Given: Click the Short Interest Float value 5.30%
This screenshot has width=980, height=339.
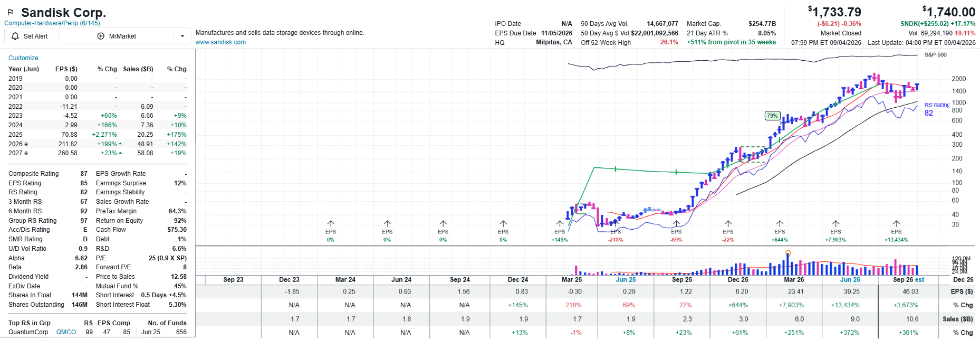Looking at the screenshot, I should point(177,305).
